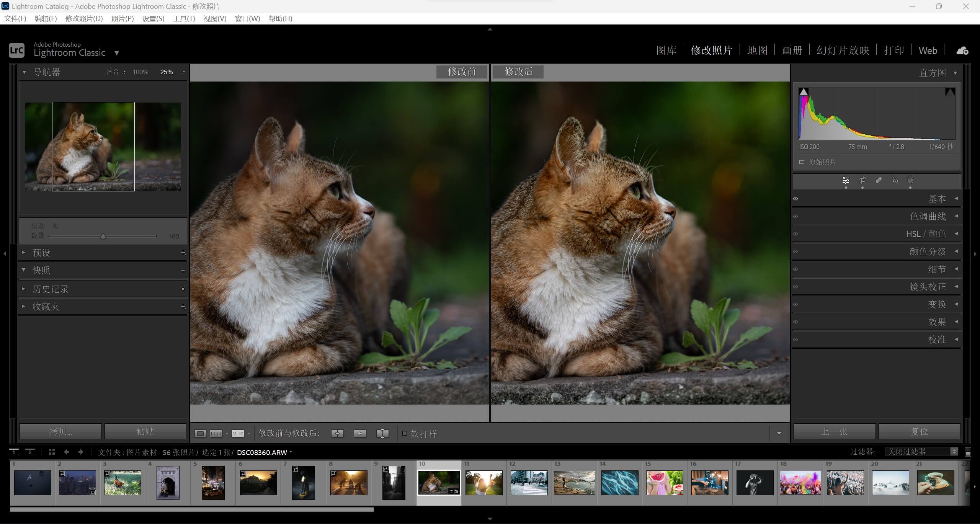This screenshot has width=980, height=524.
Task: Switch to the 地图 module
Action: 757,51
